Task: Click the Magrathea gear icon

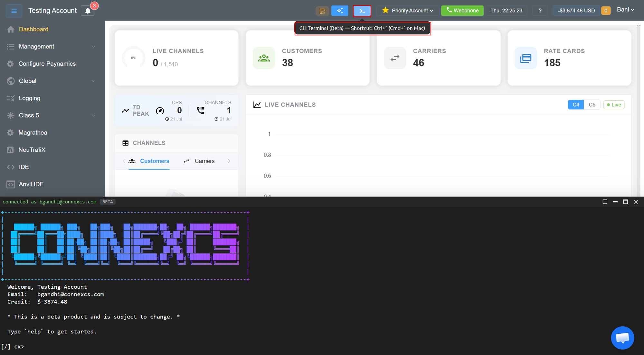Action: [10, 133]
